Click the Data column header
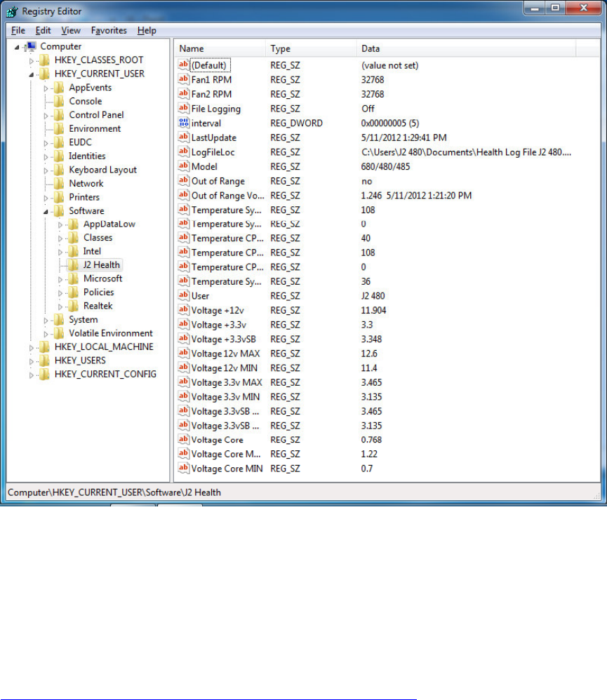This screenshot has height=700, width=607. pyautogui.click(x=467, y=48)
